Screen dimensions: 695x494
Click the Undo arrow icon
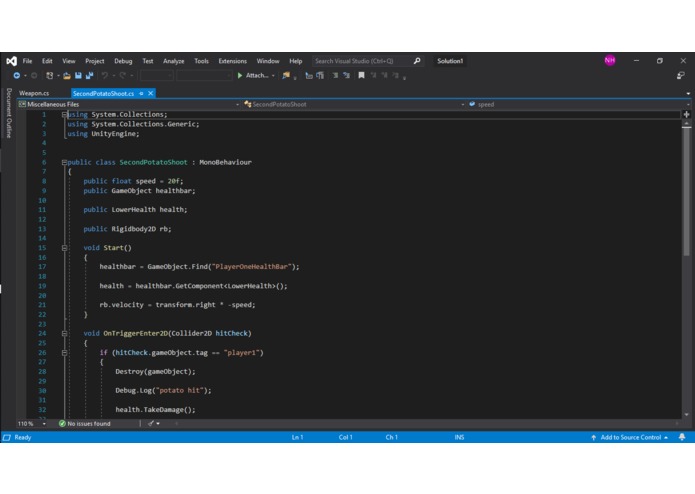coord(105,76)
